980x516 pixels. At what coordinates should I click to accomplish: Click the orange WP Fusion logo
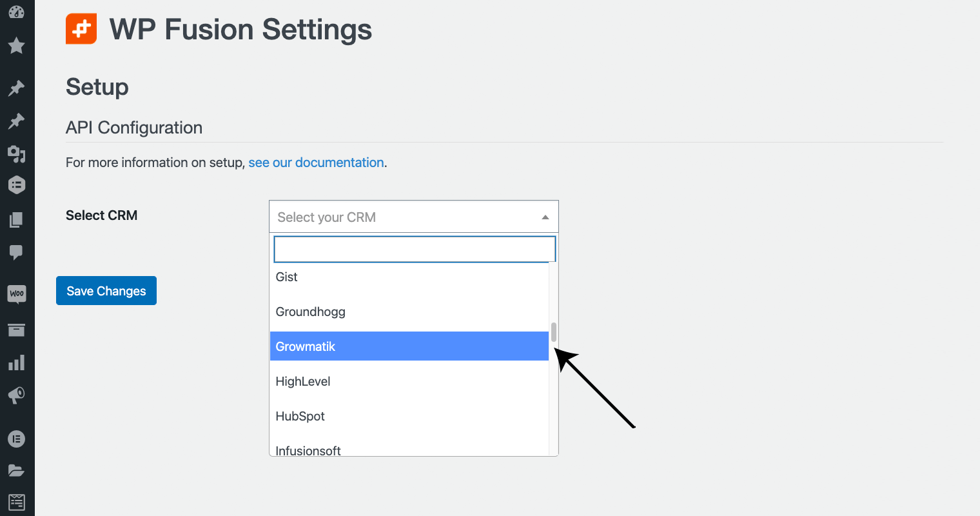pos(81,29)
